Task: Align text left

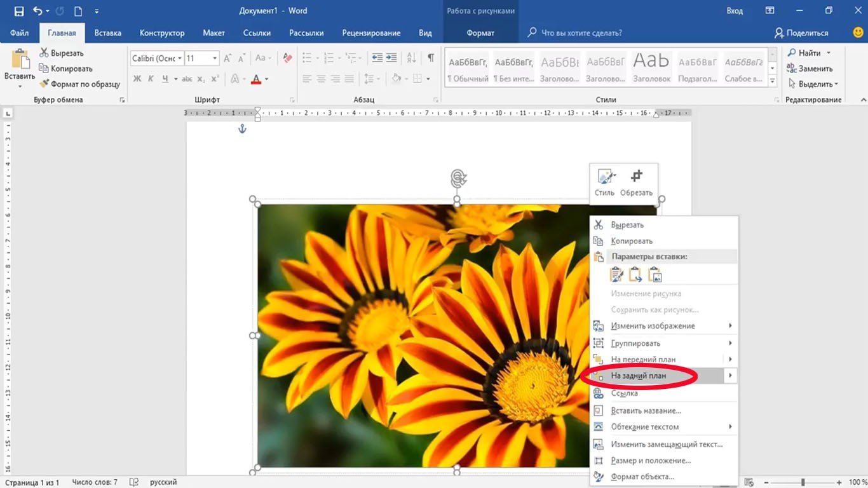Action: 308,79
